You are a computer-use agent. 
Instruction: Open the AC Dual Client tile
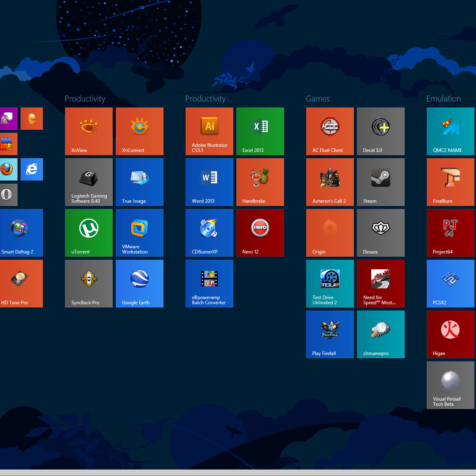pyautogui.click(x=330, y=131)
